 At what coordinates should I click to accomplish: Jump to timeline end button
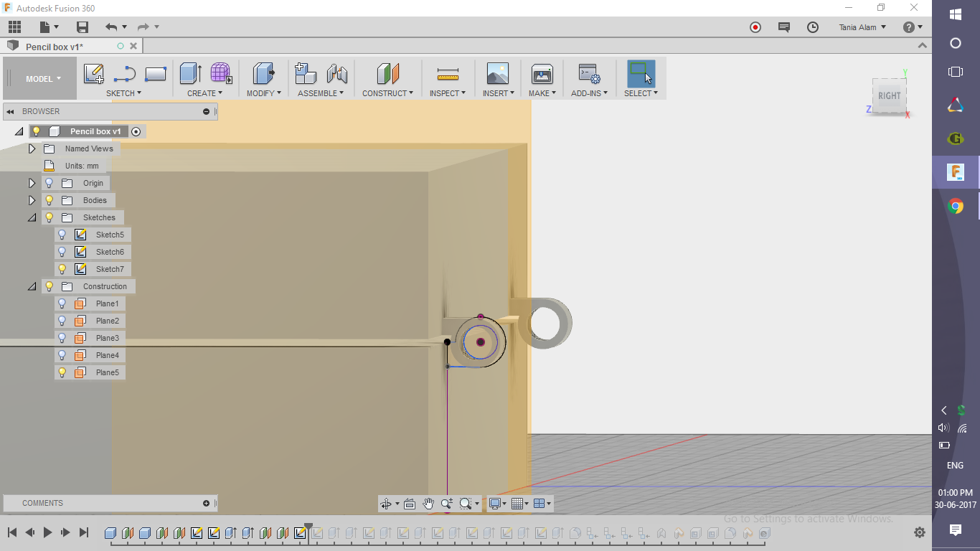(x=84, y=532)
